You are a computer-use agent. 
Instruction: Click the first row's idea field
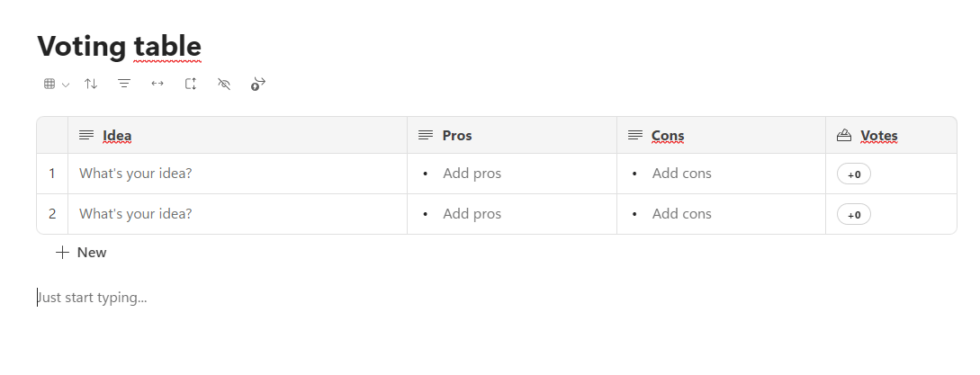tap(136, 174)
